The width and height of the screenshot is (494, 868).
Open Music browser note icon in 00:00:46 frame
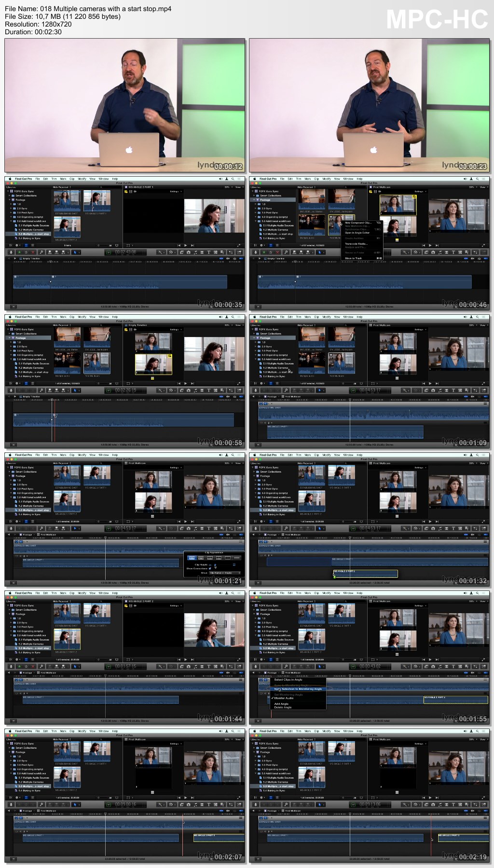[440, 252]
